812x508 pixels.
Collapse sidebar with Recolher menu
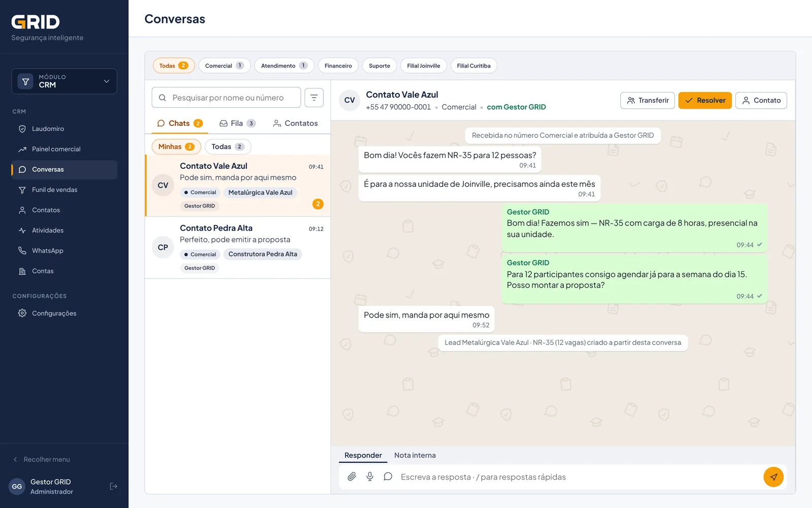(42, 459)
